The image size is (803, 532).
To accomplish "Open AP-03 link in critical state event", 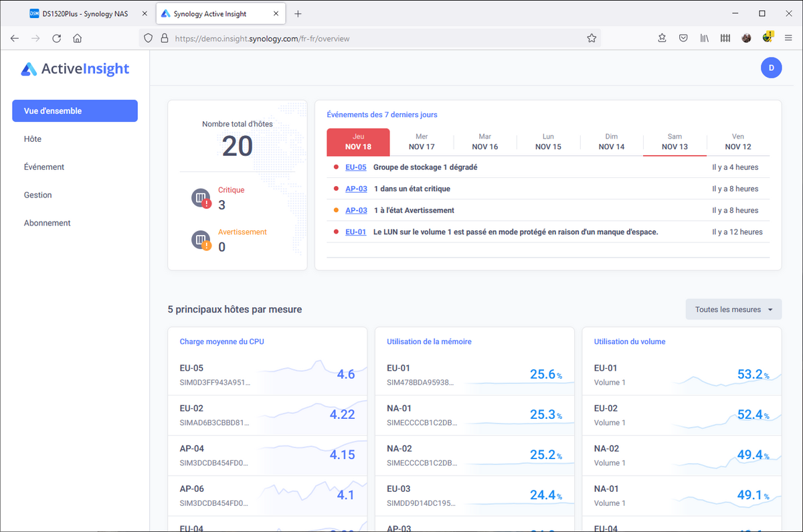I will tap(356, 189).
